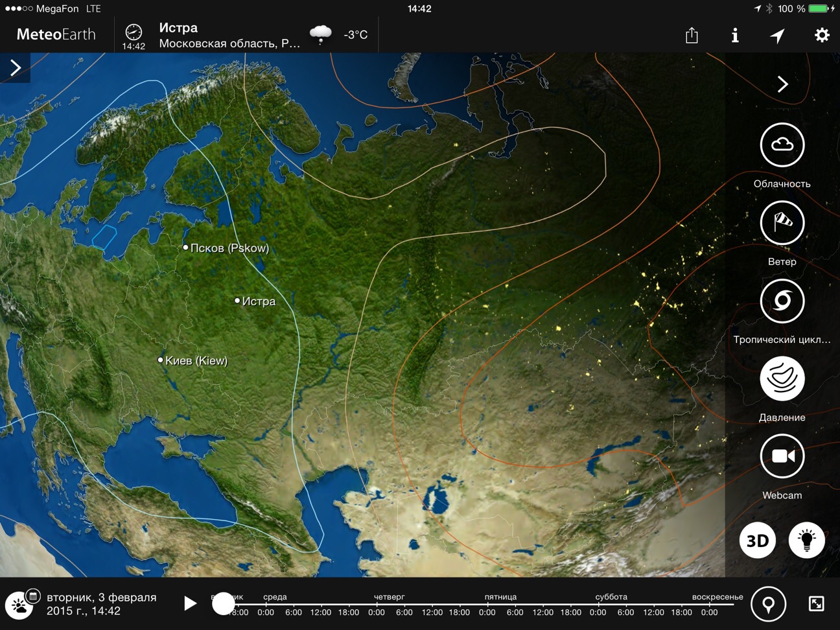Click the timeline slider handle

tap(224, 603)
